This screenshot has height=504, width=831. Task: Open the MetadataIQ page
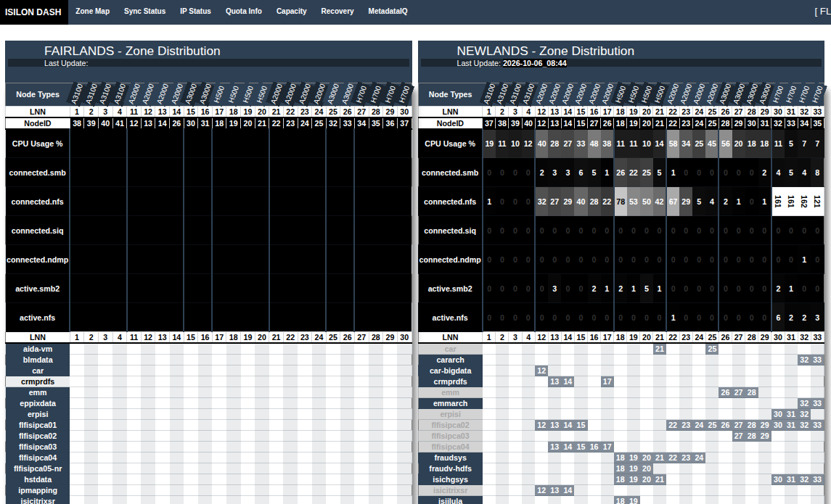388,11
